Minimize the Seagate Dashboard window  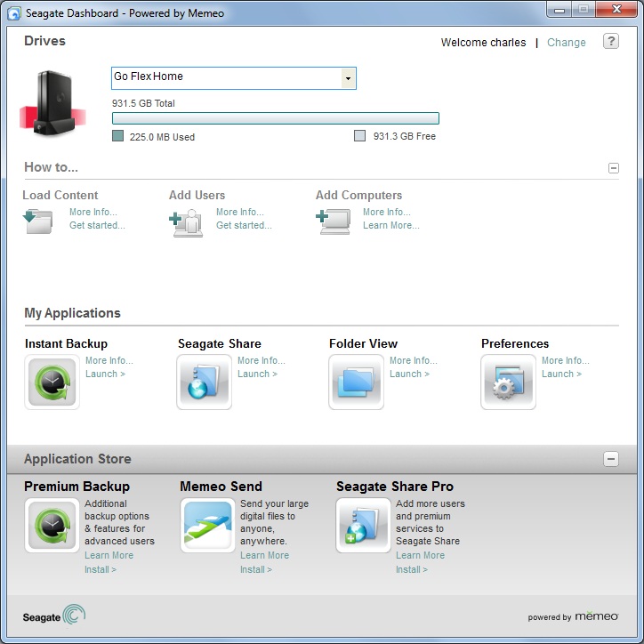[x=559, y=10]
